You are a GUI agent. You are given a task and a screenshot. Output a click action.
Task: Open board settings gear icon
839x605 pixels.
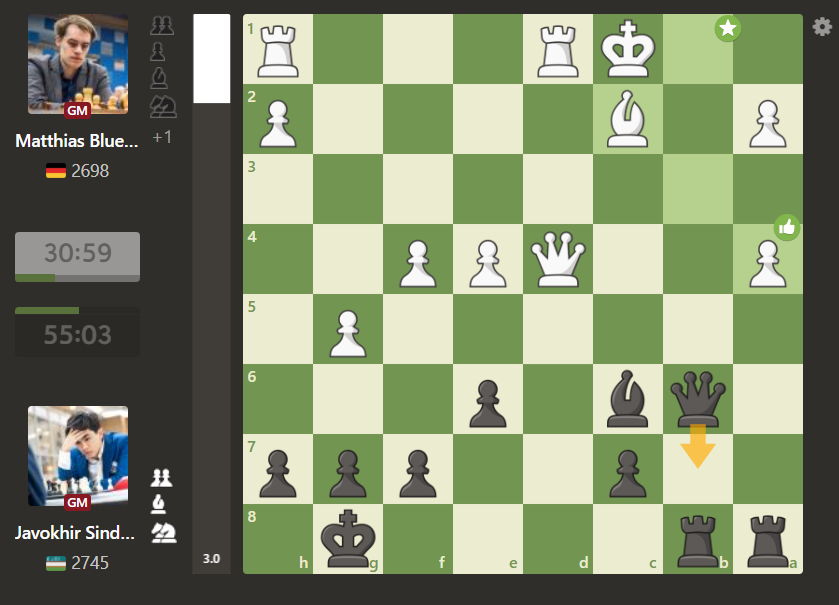[x=822, y=27]
